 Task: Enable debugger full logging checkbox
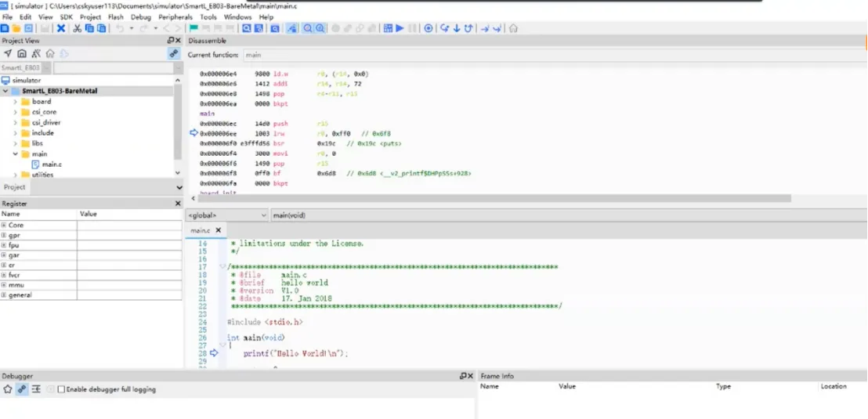61,389
